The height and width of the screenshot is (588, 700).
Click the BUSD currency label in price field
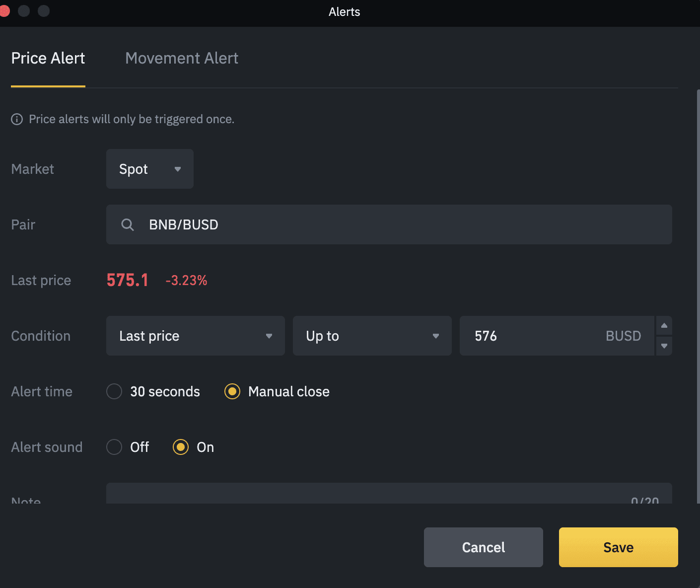tap(624, 336)
